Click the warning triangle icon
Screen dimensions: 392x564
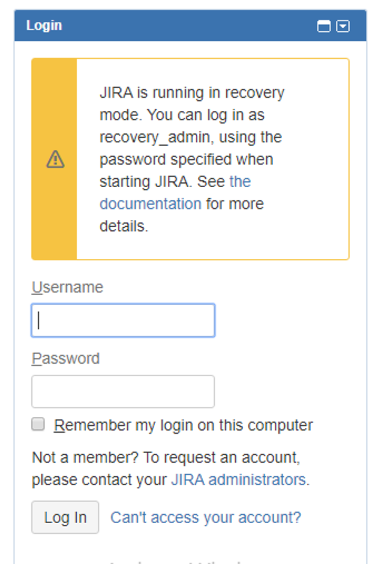click(54, 160)
